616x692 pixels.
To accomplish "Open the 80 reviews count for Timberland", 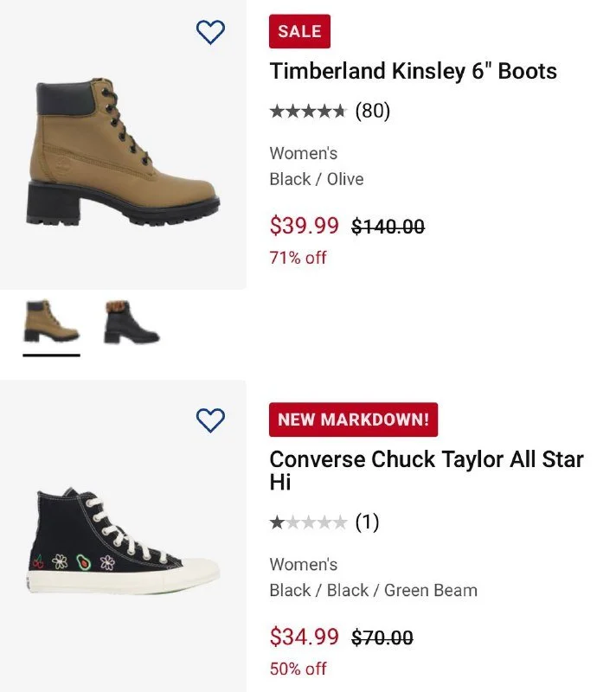I will tap(373, 112).
